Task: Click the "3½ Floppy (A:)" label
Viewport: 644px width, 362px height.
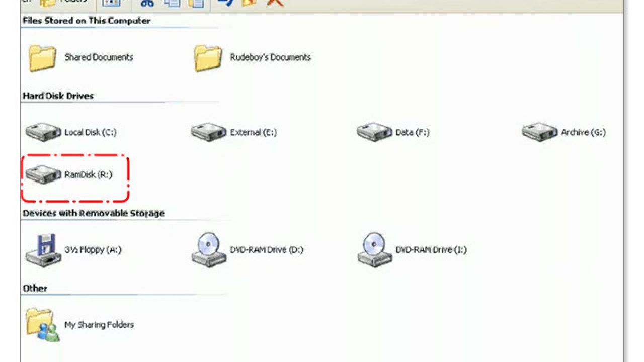Action: click(x=93, y=250)
